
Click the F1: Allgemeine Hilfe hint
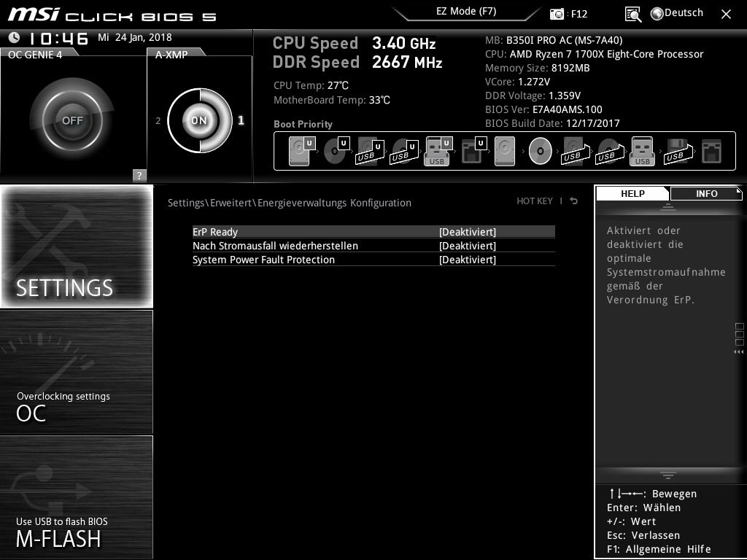659,549
